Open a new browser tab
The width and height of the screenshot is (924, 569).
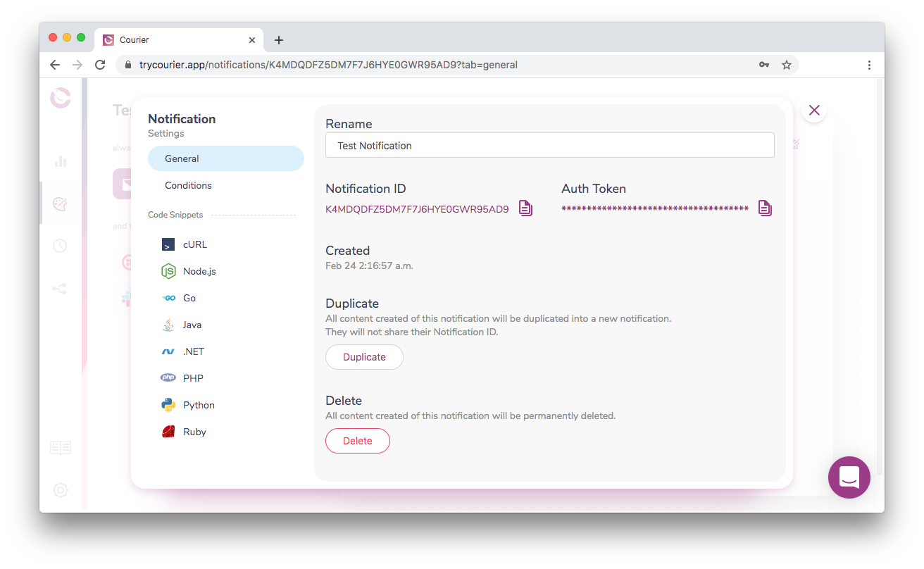279,40
